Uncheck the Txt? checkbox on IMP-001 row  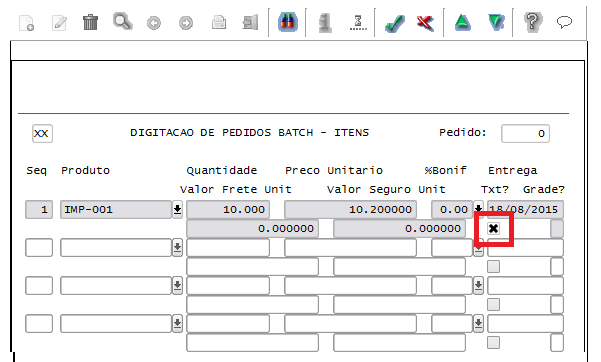(493, 229)
